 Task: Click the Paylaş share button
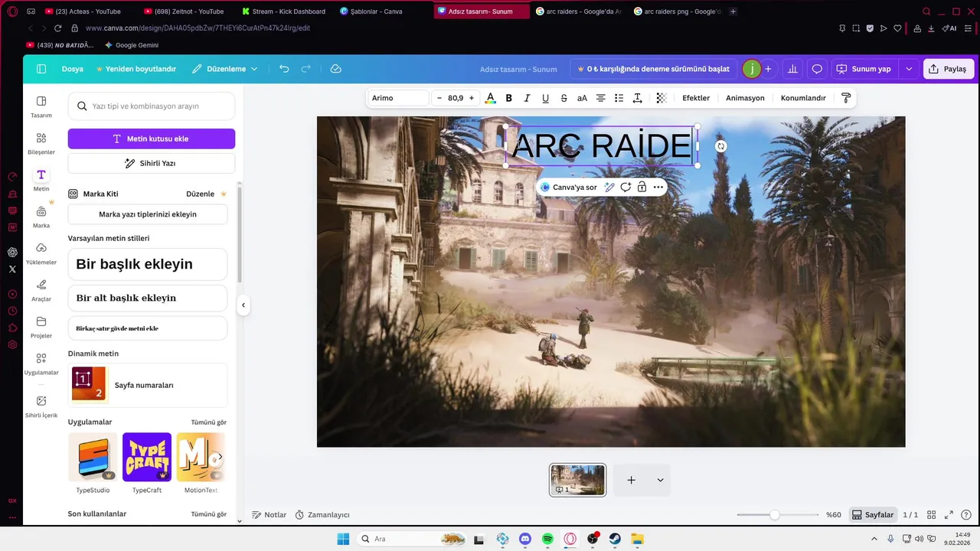coord(948,69)
